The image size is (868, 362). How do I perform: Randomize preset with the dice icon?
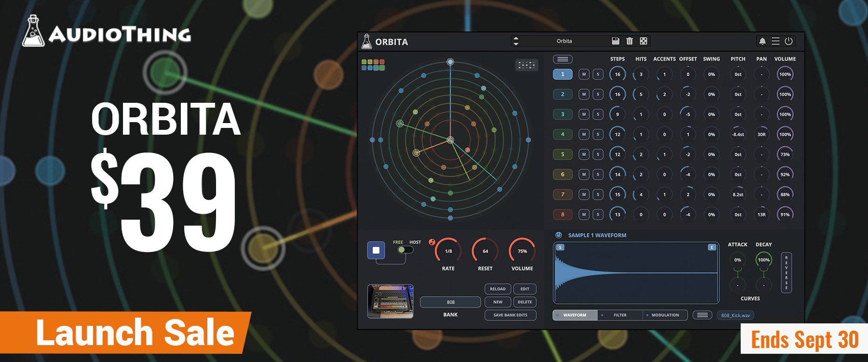(643, 41)
